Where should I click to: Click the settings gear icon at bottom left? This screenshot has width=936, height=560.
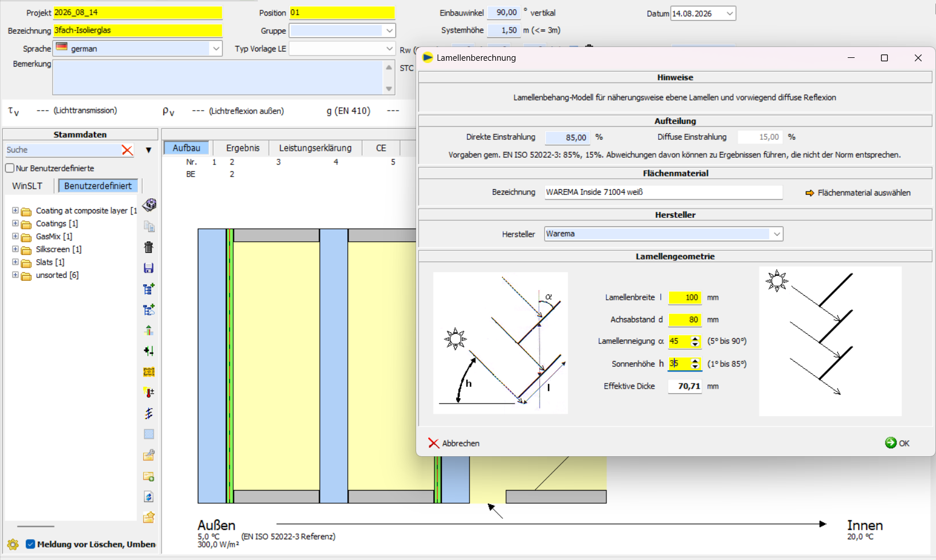[x=13, y=545]
